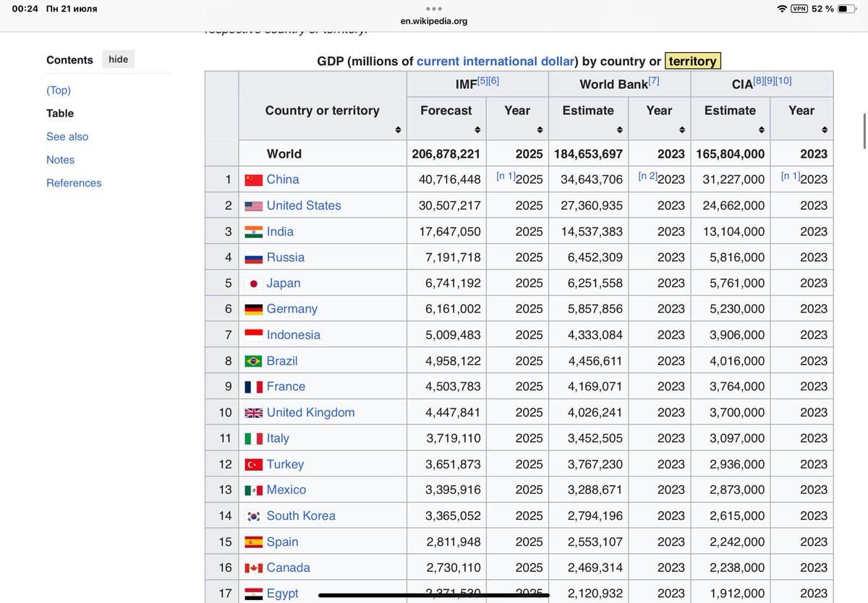Go to References section
Viewport: 868px width, 603px height.
click(74, 183)
